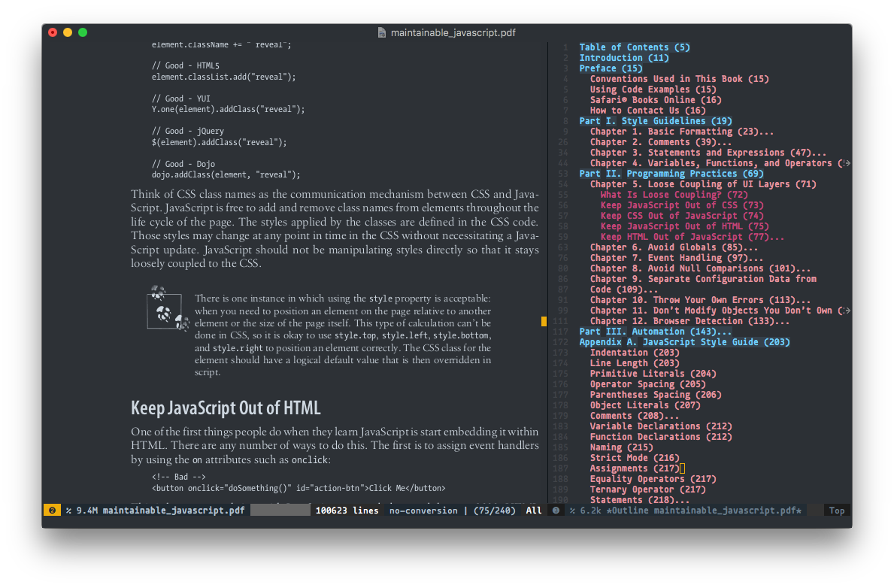Click the yellow fringe marker beside the outline
Screen dimensions: 894x588
[x=544, y=322]
